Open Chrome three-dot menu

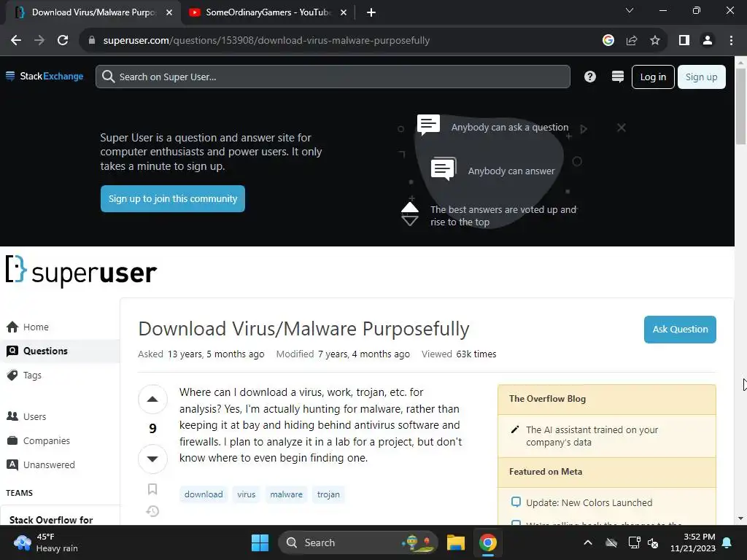point(731,41)
